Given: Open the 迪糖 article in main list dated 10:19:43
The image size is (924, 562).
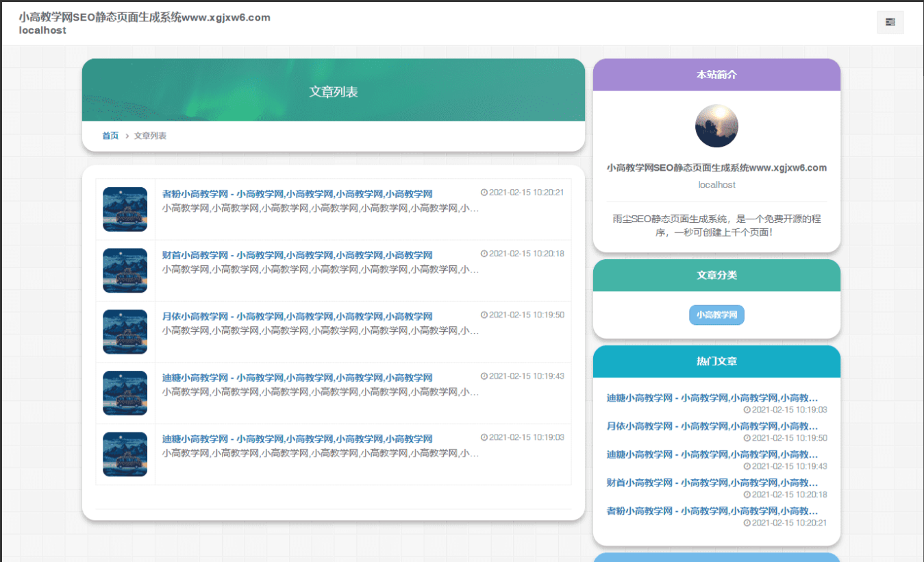Looking at the screenshot, I should tap(297, 378).
